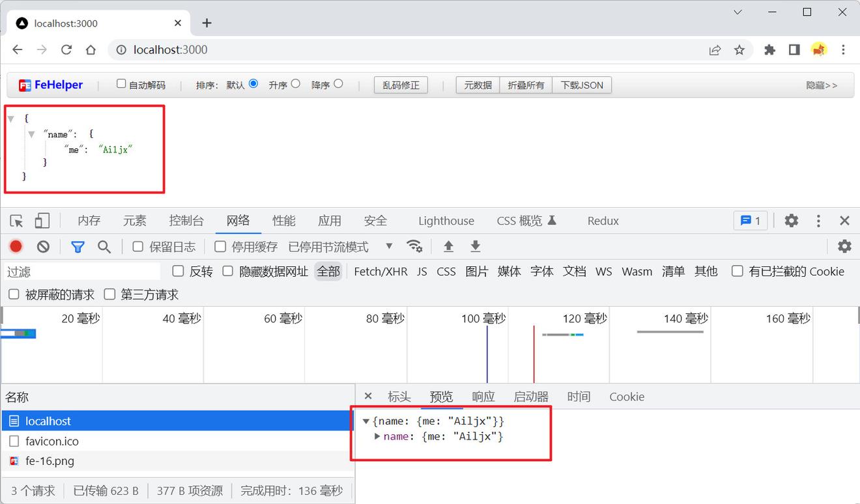Click the import HAR upload arrow icon
Viewport: 860px width, 504px height.
point(448,246)
